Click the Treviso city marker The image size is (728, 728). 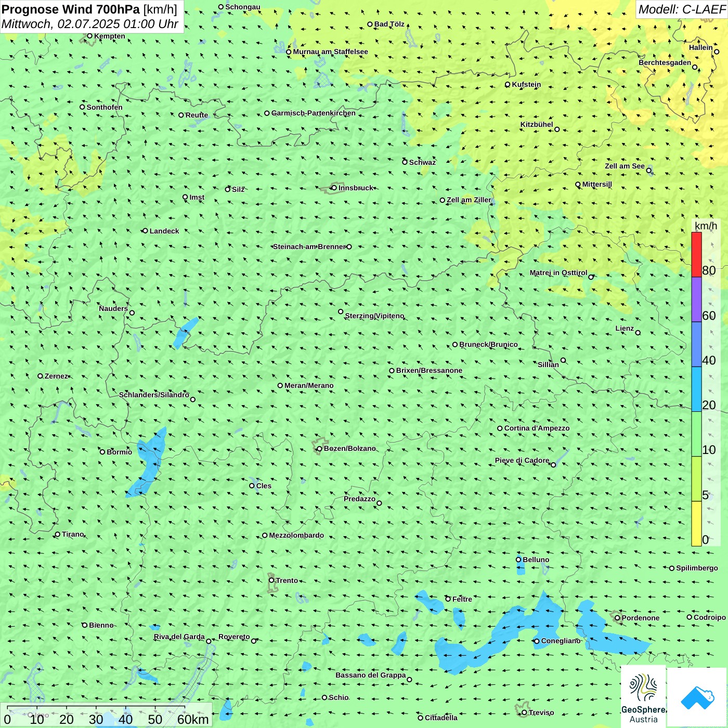524,712
